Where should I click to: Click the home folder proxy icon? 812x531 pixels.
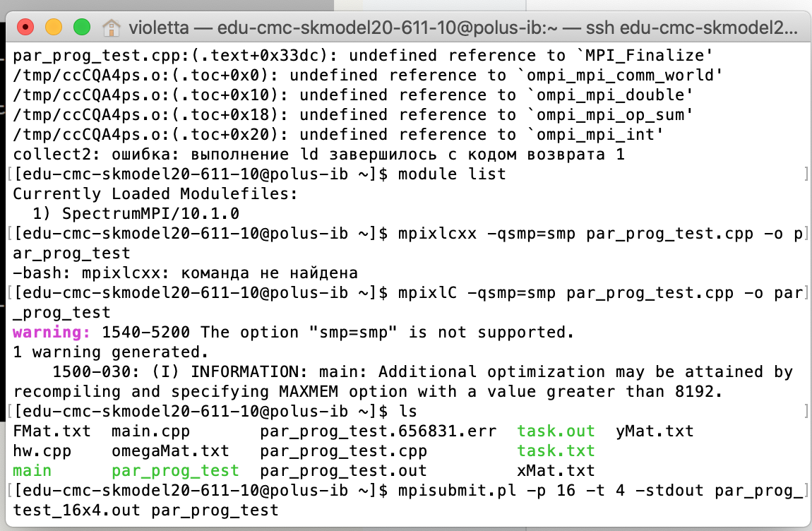112,28
